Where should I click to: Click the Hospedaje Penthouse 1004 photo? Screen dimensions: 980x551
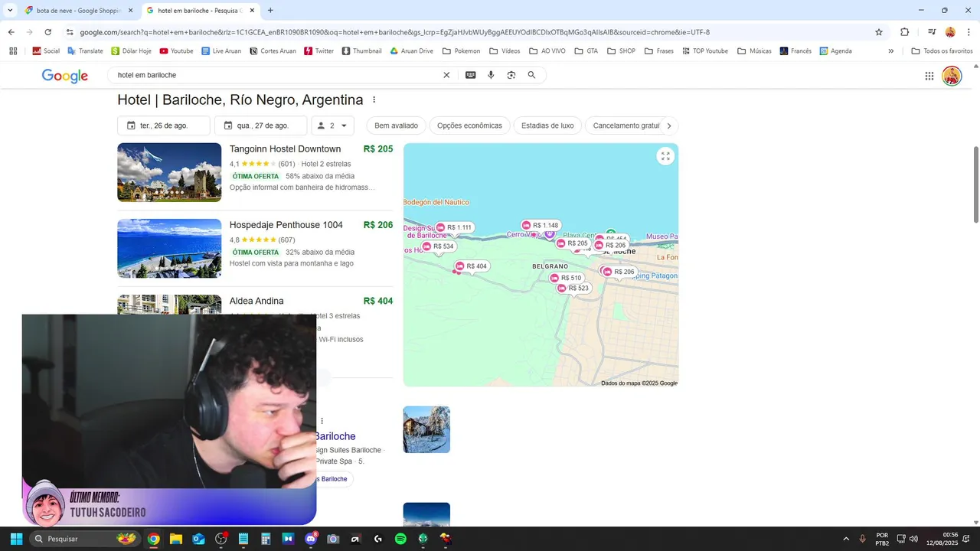click(169, 248)
